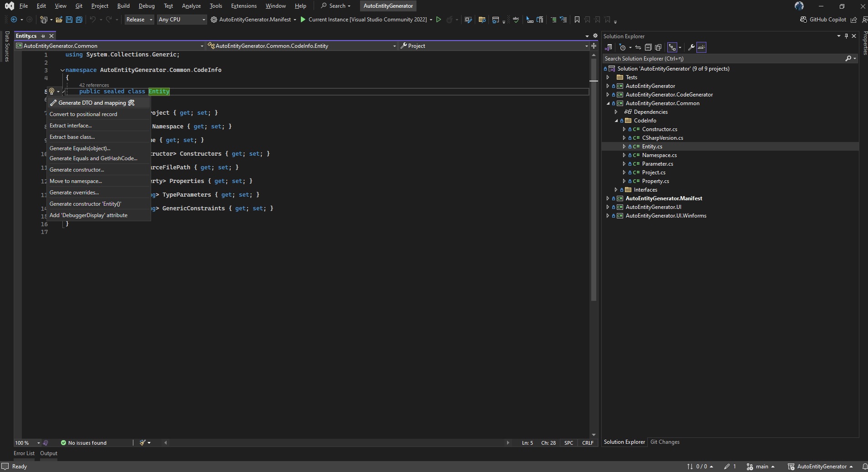Screen dimensions: 868x472
Task: Toggle Preview Selected Items in Solution Explorer
Action: pyautogui.click(x=701, y=47)
